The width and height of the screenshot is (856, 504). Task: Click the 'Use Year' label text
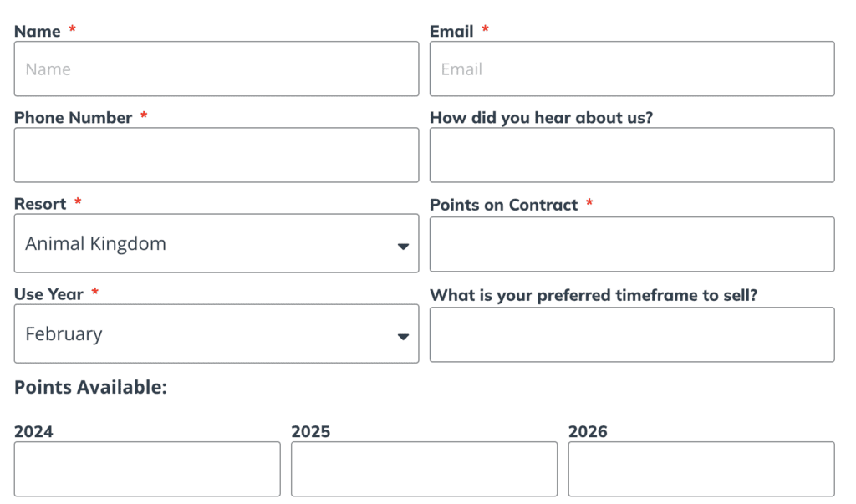click(x=48, y=294)
